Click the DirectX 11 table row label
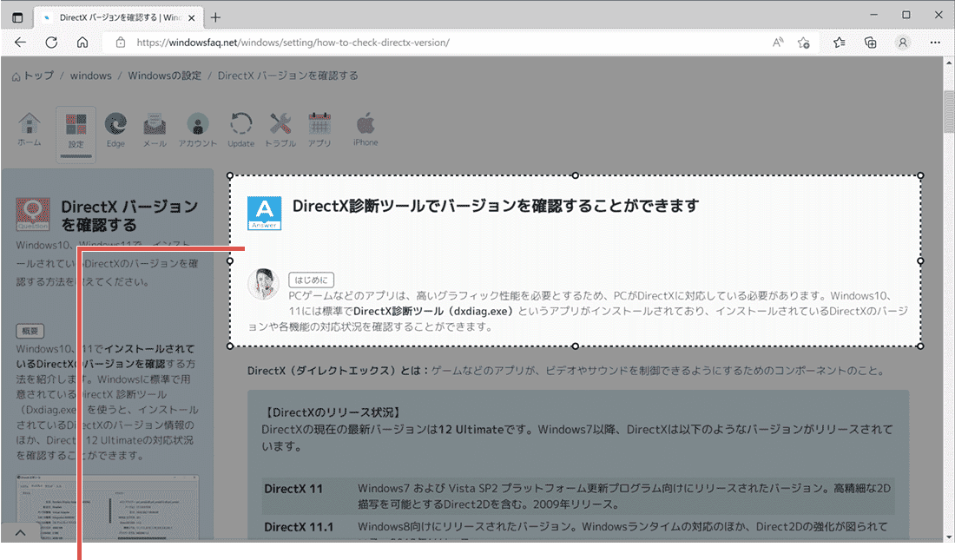Image resolution: width=955 pixels, height=560 pixels. pyautogui.click(x=293, y=489)
